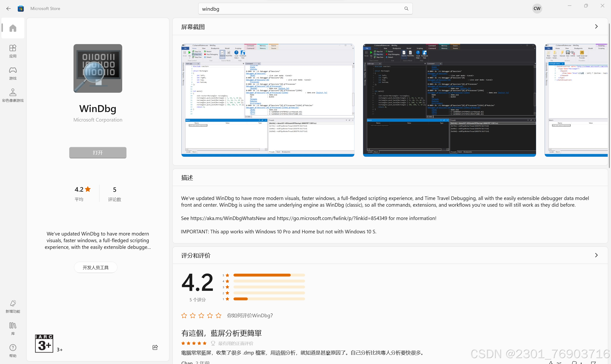
Task: Open the What's New (新增功能) page
Action: coord(13,306)
